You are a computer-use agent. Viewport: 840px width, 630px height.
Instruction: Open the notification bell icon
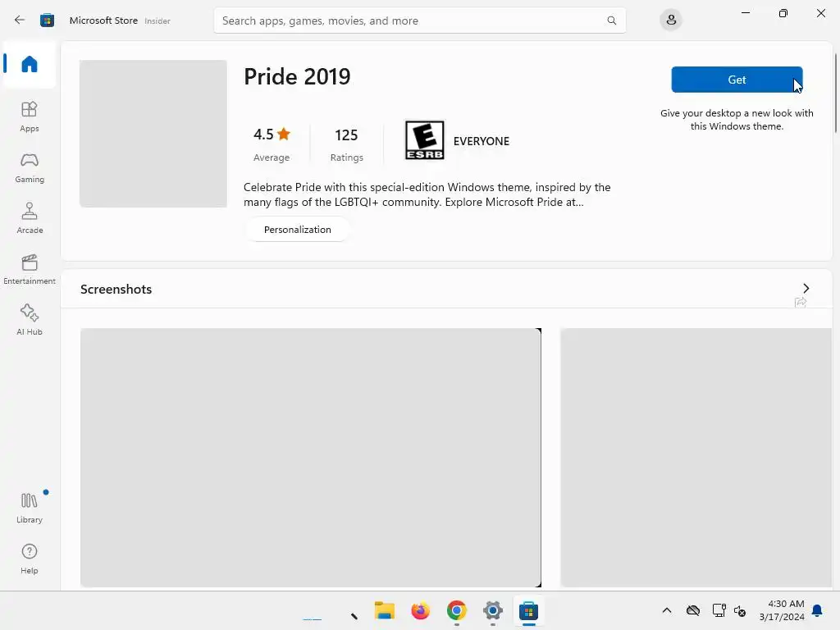click(818, 610)
